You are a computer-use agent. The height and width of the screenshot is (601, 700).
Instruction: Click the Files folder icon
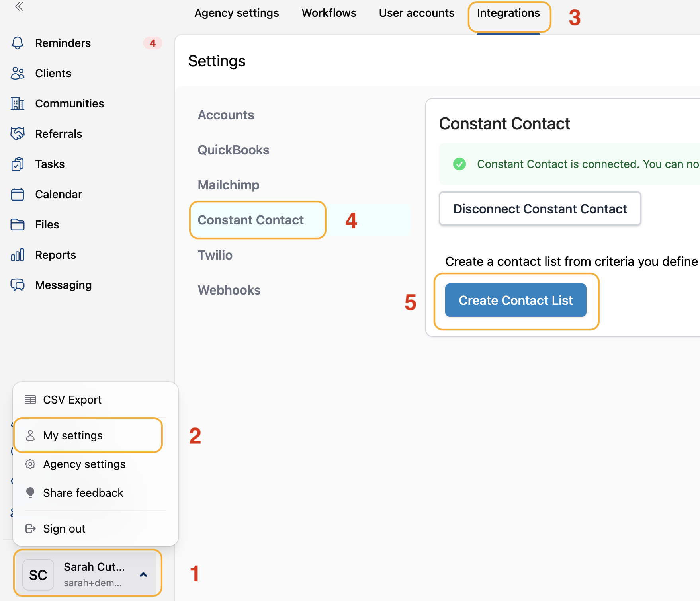[x=18, y=224]
